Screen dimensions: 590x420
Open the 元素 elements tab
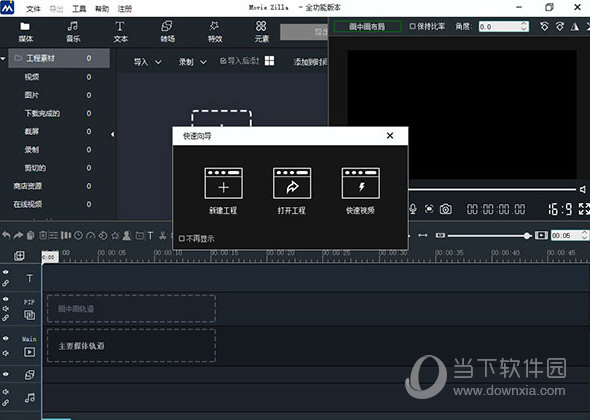click(x=262, y=32)
